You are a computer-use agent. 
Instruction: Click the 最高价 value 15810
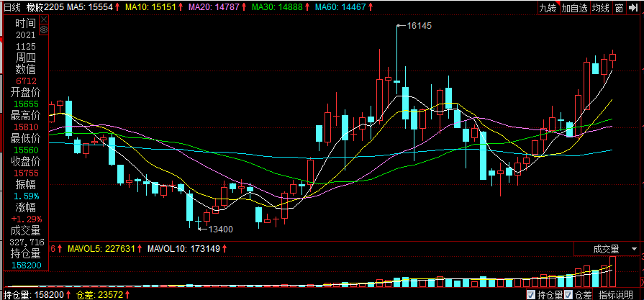pos(26,127)
